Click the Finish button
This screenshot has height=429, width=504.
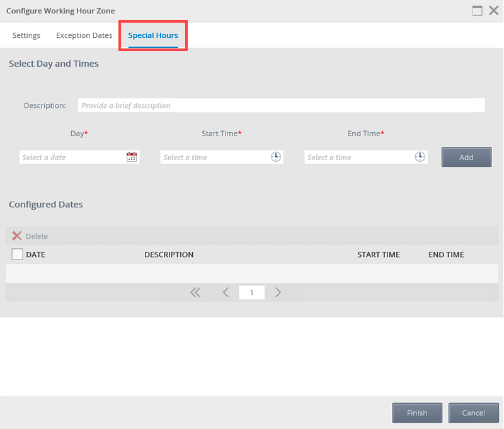pyautogui.click(x=417, y=413)
